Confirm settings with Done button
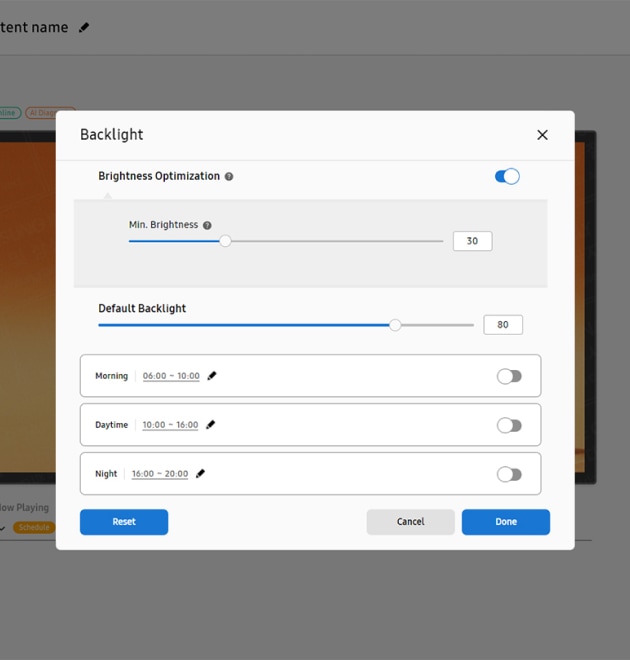The height and width of the screenshot is (660, 630). pyautogui.click(x=505, y=522)
